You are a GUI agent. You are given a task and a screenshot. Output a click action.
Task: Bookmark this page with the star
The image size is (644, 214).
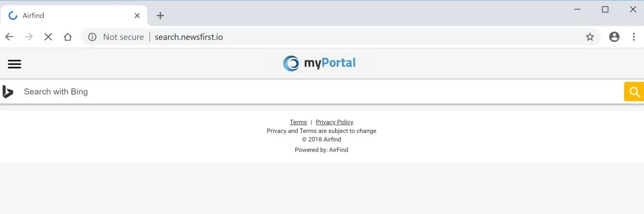click(x=590, y=37)
